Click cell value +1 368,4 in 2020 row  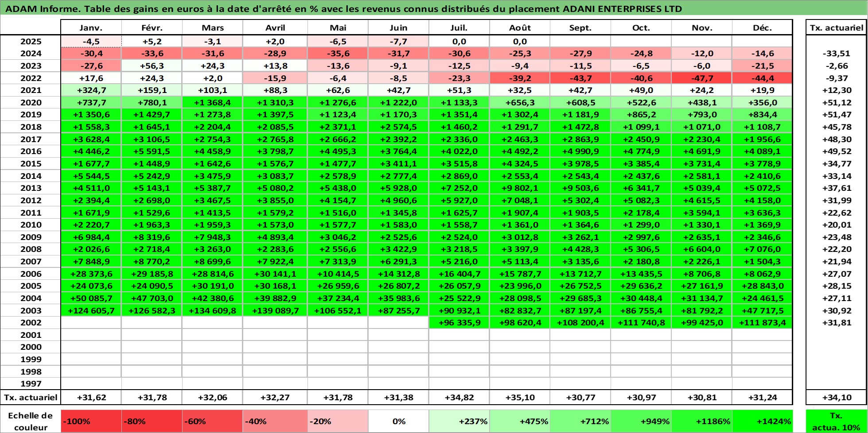(213, 103)
